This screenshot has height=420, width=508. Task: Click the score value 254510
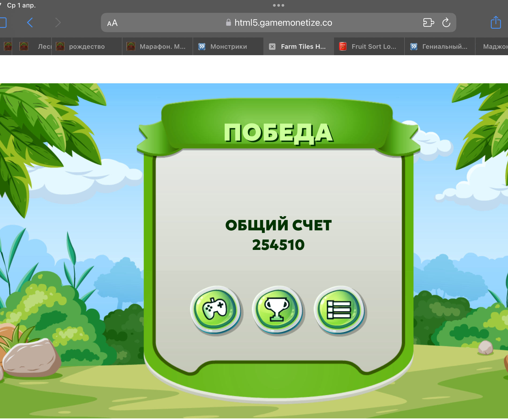(x=278, y=245)
